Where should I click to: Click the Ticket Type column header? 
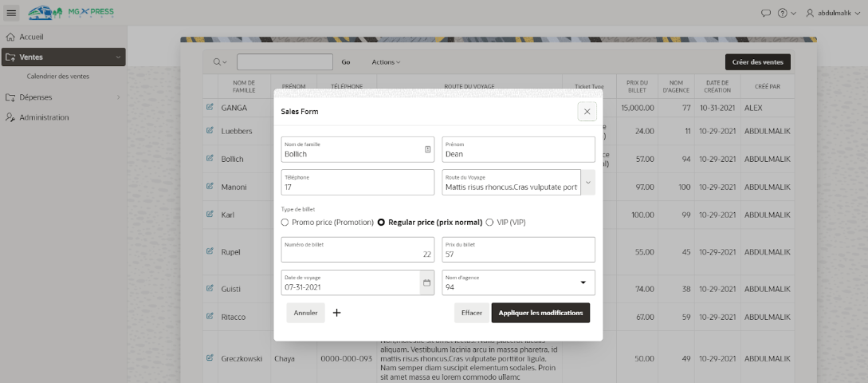coord(589,86)
